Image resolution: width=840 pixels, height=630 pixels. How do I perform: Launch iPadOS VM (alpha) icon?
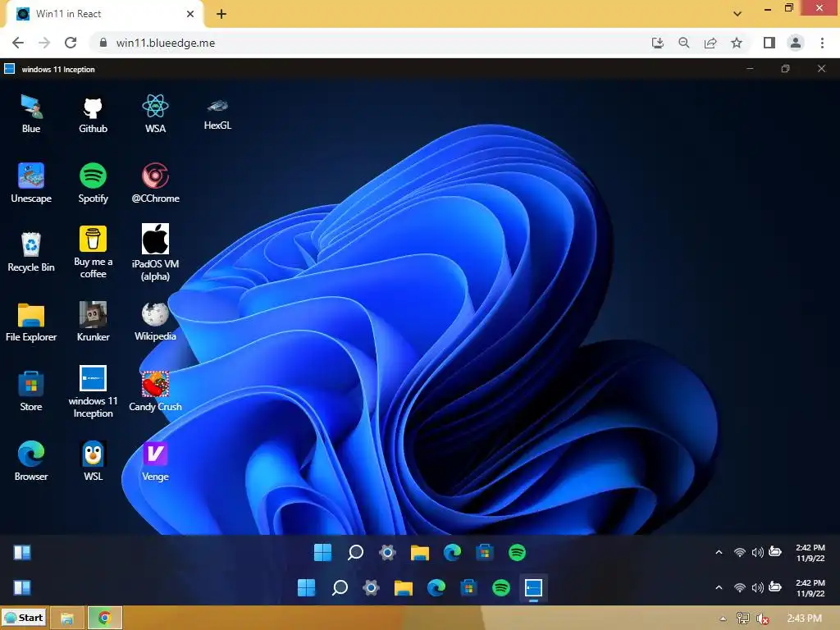(155, 253)
